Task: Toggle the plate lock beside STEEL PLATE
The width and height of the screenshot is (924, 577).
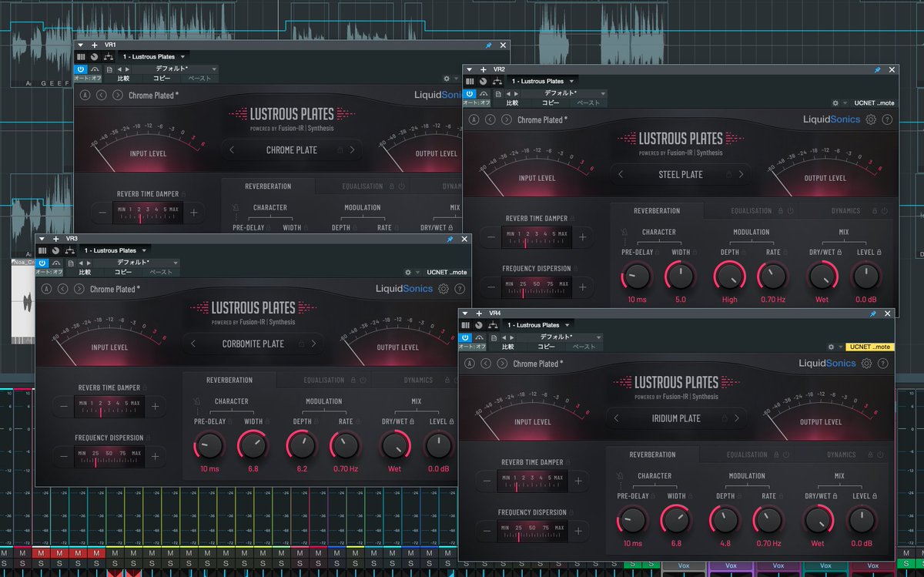Action: click(x=728, y=174)
